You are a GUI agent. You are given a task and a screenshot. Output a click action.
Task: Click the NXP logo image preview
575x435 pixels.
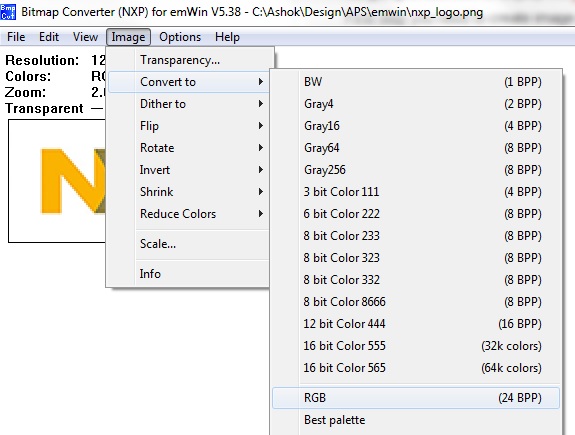(x=57, y=181)
